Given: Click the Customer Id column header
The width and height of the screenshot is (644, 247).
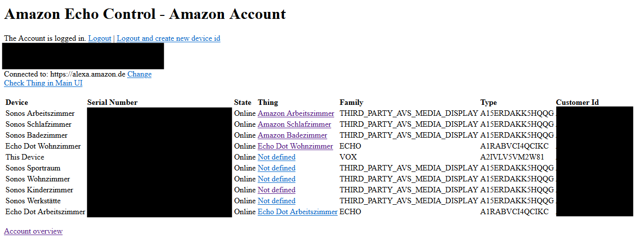Looking at the screenshot, I should 577,102.
